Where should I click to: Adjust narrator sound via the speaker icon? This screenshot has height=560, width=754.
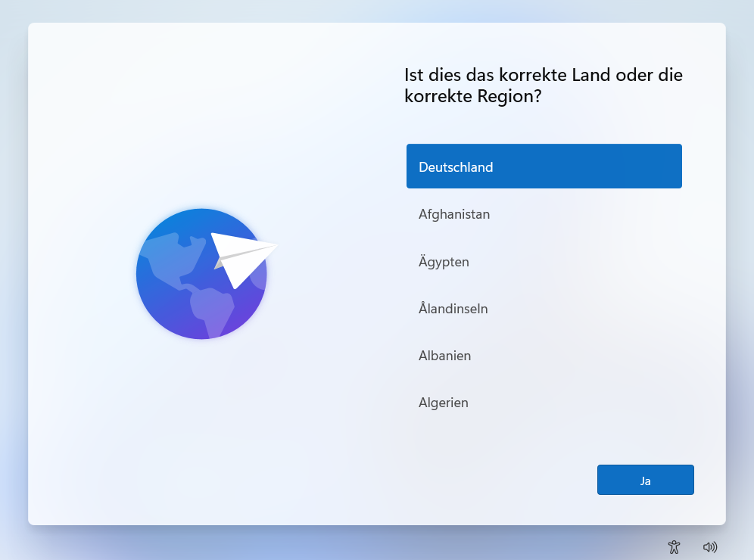709,546
